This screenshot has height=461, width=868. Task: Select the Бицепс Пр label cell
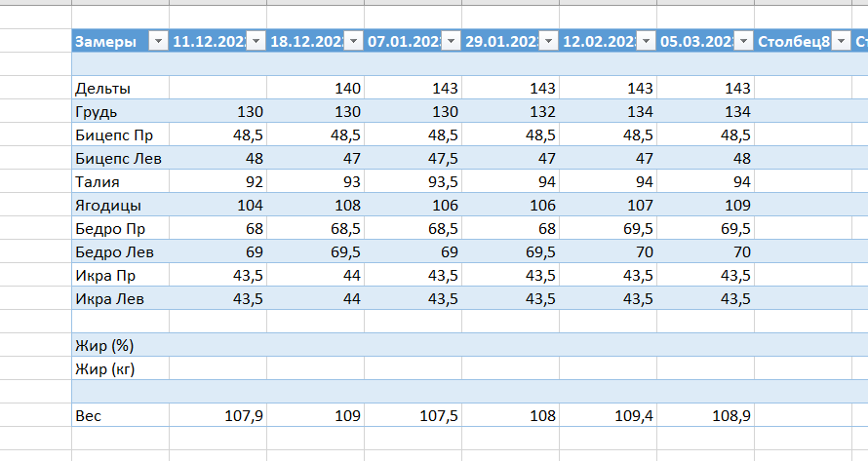point(120,135)
